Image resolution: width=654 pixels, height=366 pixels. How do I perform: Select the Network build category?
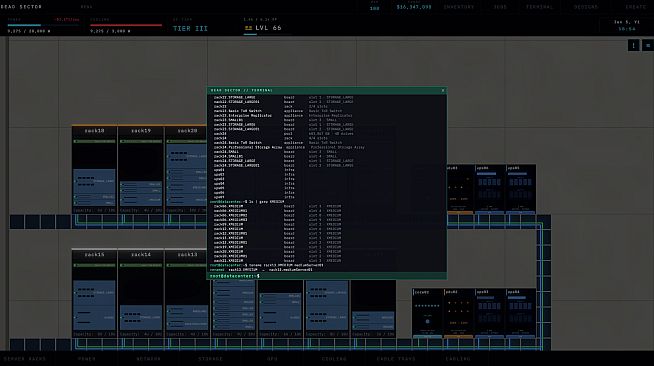[x=148, y=358]
